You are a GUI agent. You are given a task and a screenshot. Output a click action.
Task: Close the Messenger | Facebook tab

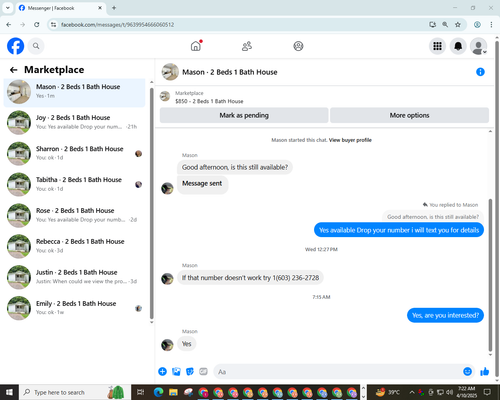pyautogui.click(x=100, y=8)
